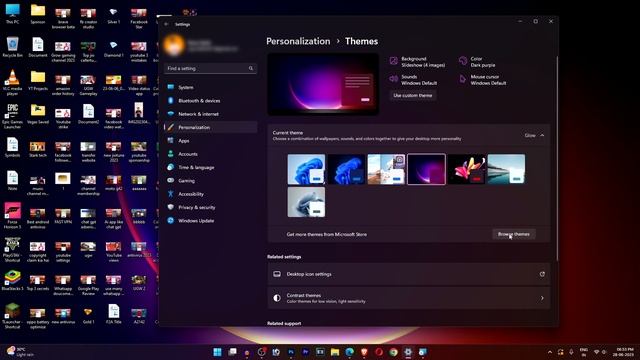Select VLC media player desktop icon
Viewport: 640px width, 360px height.
tap(12, 83)
